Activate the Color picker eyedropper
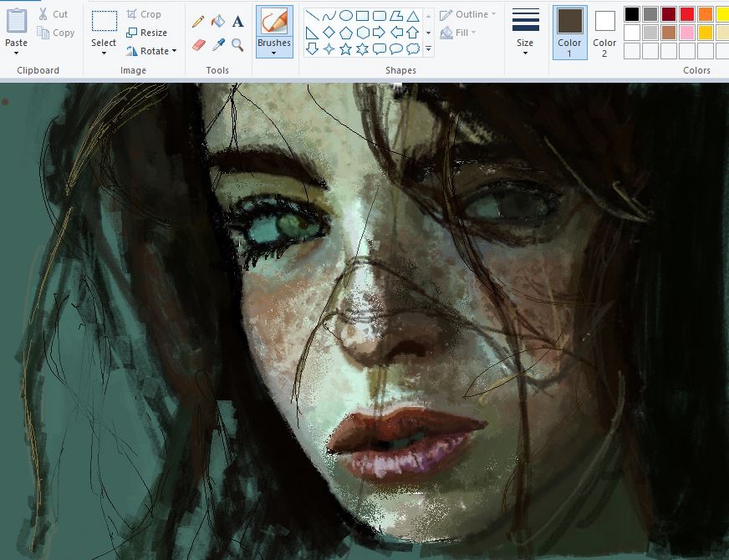This screenshot has width=729, height=560. coord(217,44)
